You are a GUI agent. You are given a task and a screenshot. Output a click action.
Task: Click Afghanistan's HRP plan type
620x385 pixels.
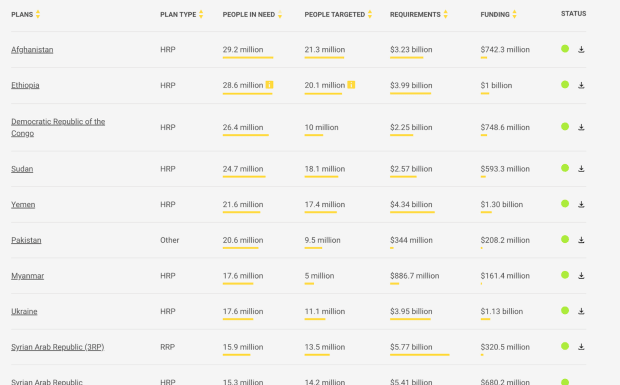tap(168, 49)
